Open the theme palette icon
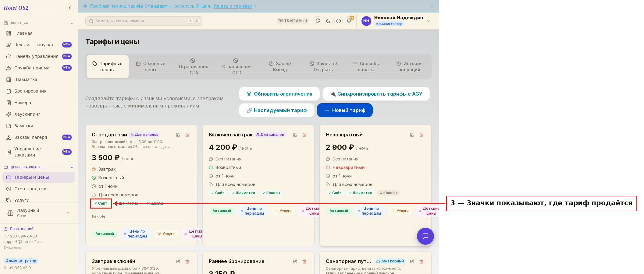This screenshot has height=274, width=644. pos(318,21)
